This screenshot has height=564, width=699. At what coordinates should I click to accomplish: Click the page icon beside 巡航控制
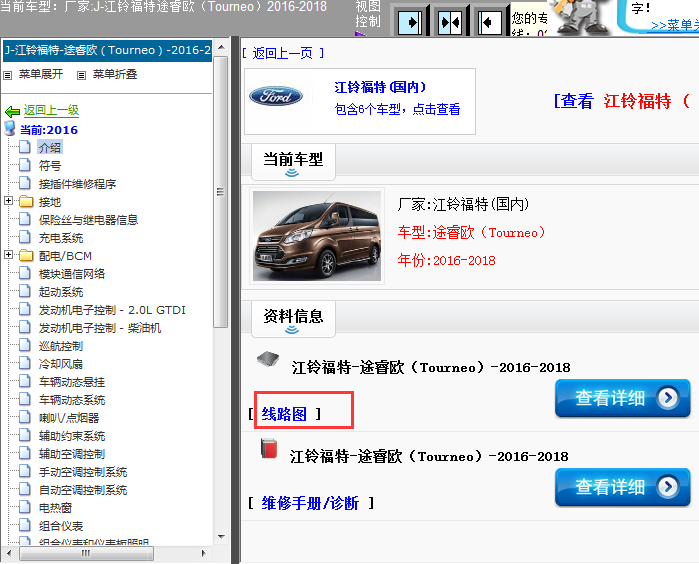click(x=25, y=345)
